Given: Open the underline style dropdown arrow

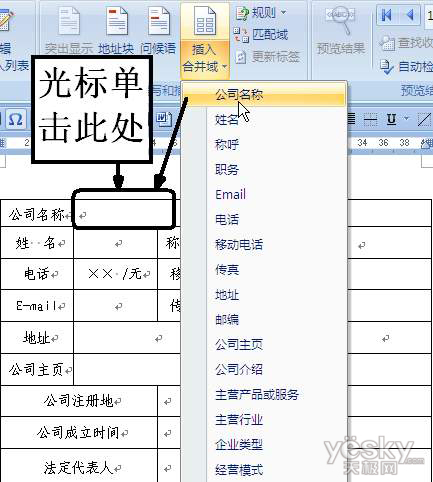Looking at the screenshot, I should click(406, 118).
